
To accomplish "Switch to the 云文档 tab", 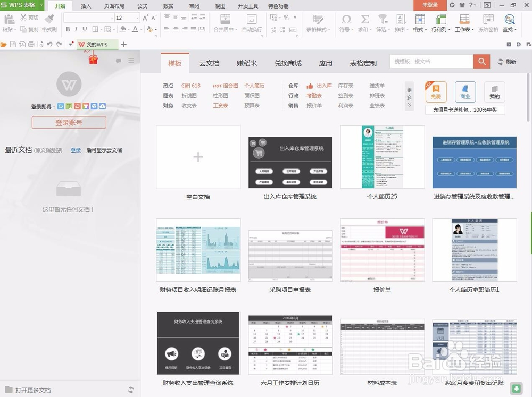I will [209, 63].
